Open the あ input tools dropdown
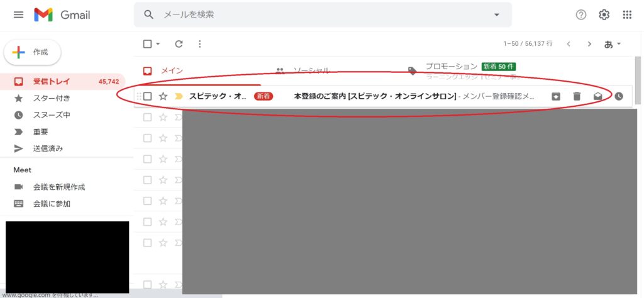 click(x=613, y=44)
